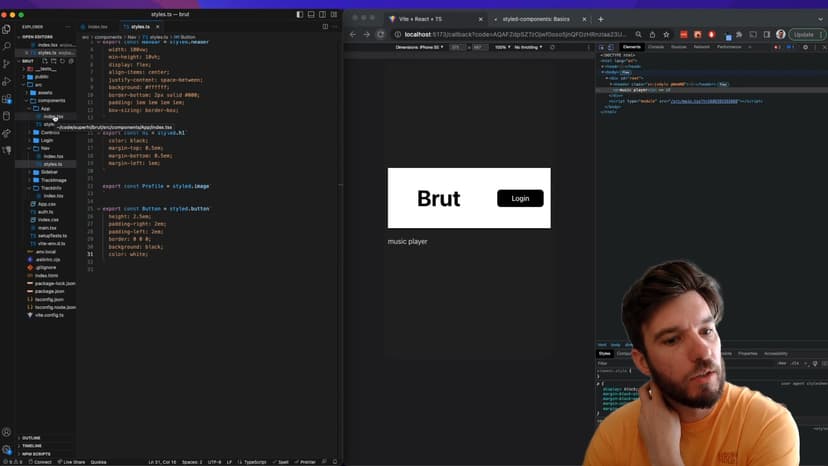Switch to the Console tab in DevTools
The height and width of the screenshot is (466, 828).
pos(656,47)
